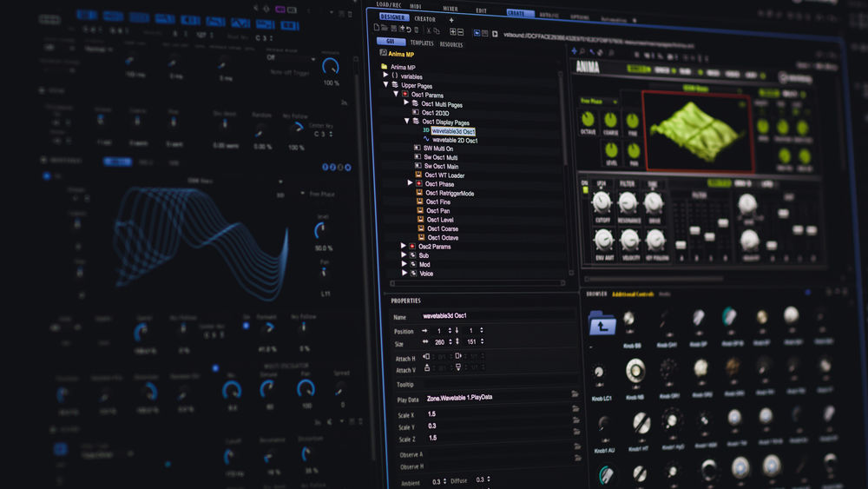Screen dimensions: 868x489
Task: Click the wave icon of wavetable 2D Osc1
Action: coord(426,139)
